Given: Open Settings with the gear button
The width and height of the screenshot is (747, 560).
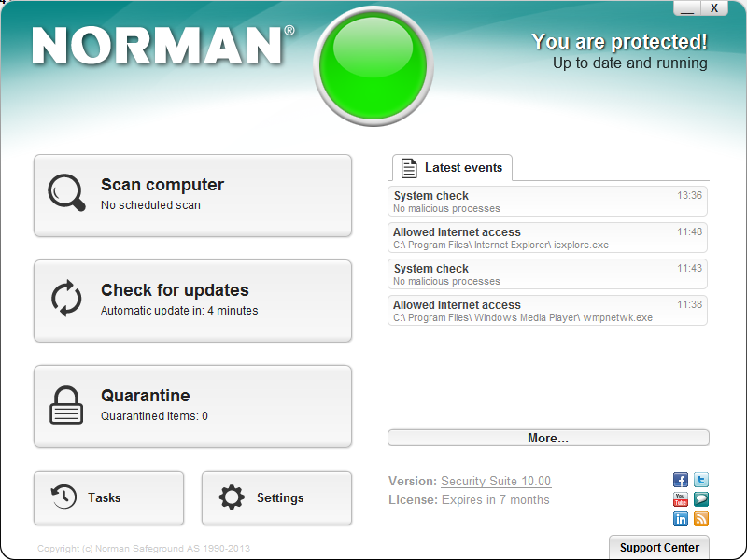Looking at the screenshot, I should (276, 497).
